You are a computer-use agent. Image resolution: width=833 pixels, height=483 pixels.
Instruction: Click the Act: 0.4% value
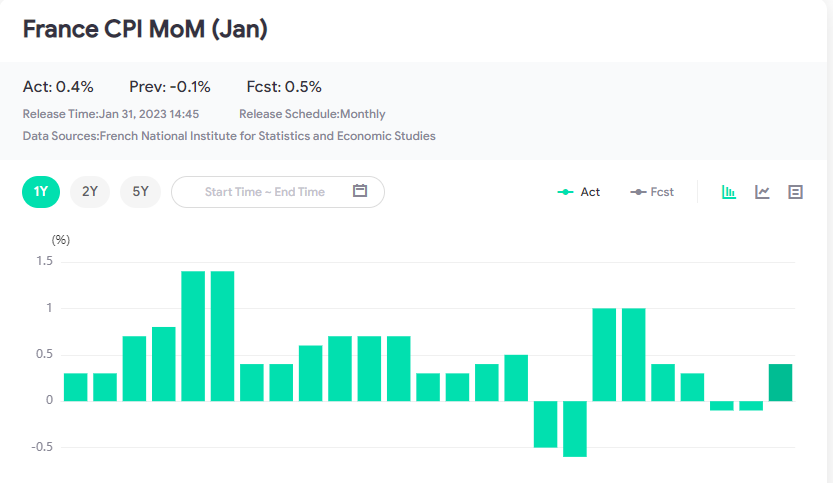point(58,87)
